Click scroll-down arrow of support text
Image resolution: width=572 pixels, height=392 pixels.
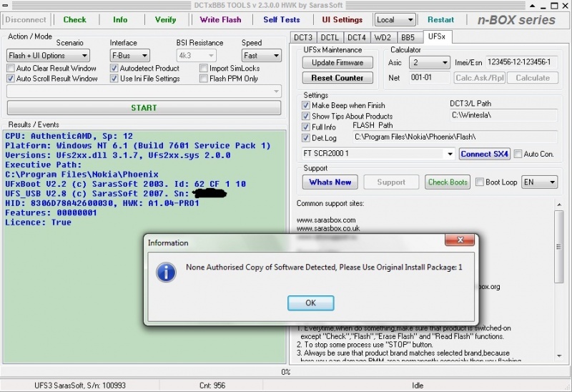click(559, 356)
